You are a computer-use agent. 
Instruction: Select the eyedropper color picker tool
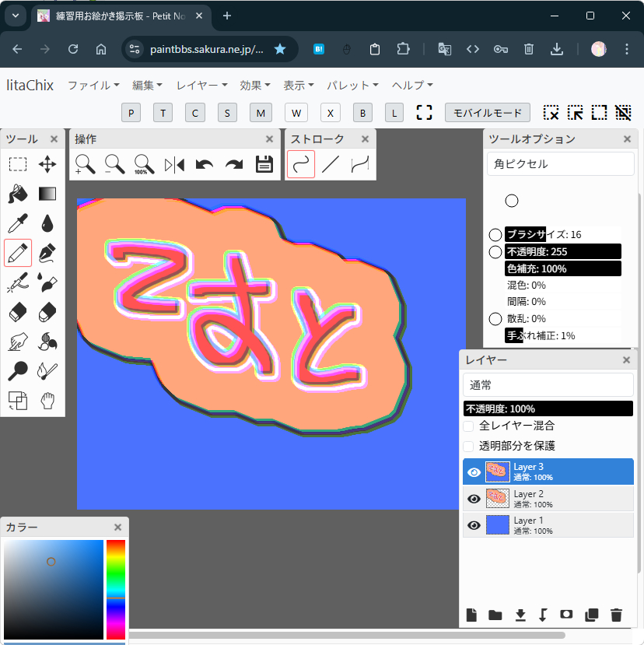click(x=18, y=224)
